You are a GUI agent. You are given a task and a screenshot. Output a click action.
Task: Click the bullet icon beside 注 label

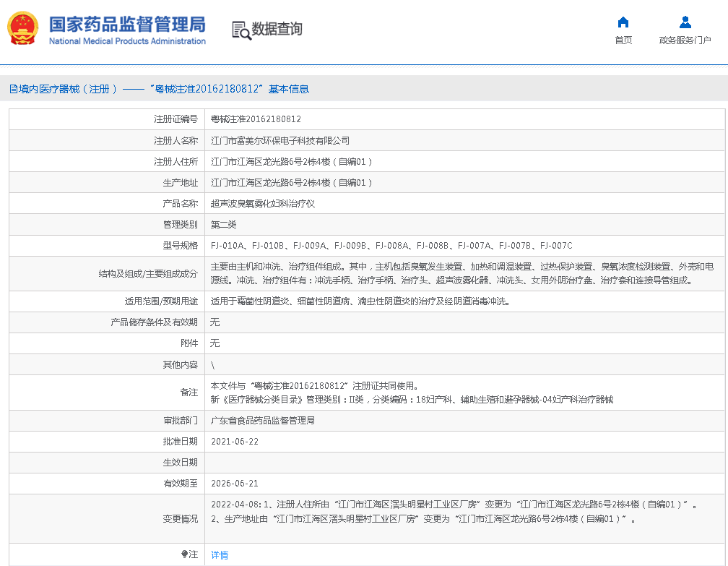point(184,554)
